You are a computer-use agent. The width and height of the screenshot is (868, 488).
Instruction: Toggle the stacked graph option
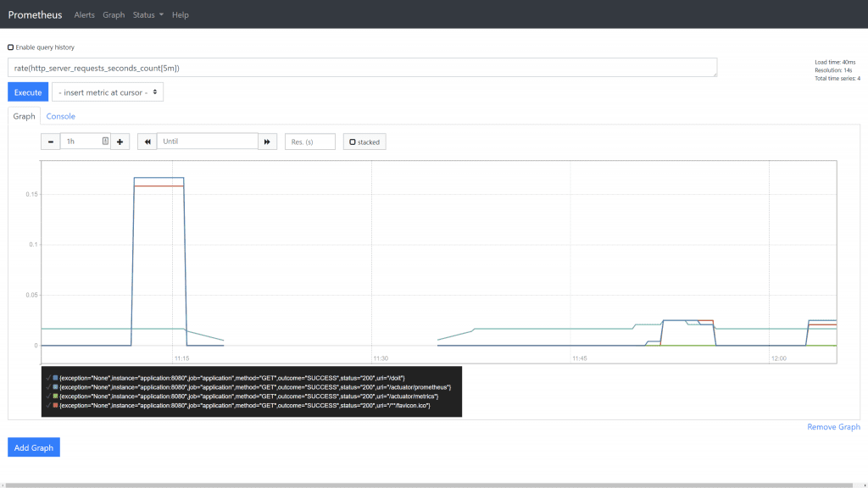coord(364,141)
